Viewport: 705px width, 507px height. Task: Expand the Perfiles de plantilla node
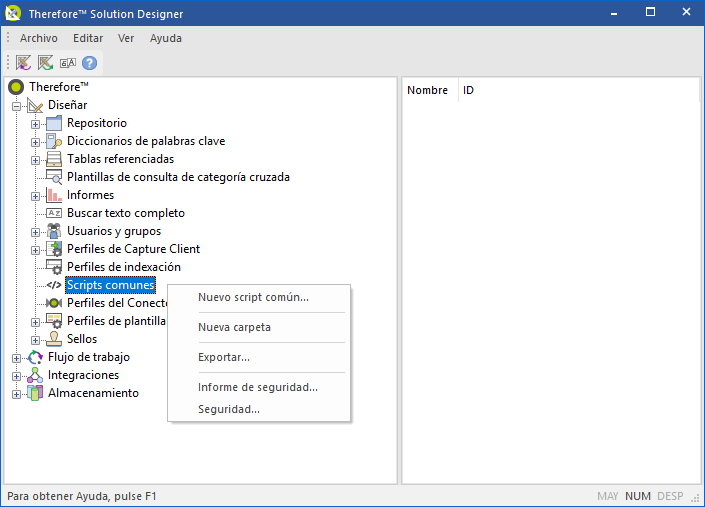point(35,322)
